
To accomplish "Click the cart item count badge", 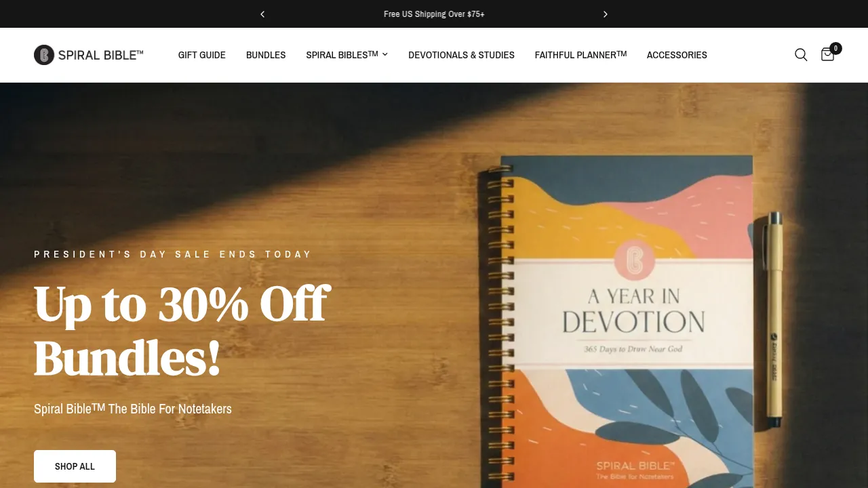I will [x=835, y=48].
